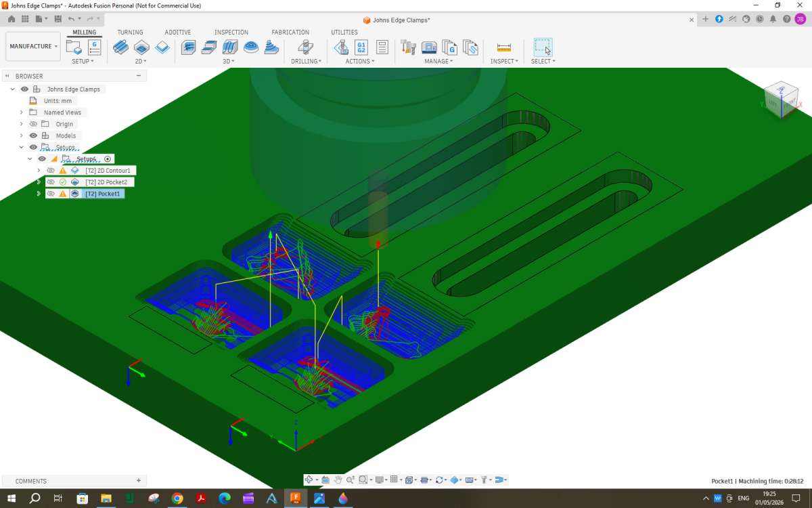Toggle toolpath visibility of 2D Pocket2
Viewport: 812px width, 508px height.
coord(51,182)
